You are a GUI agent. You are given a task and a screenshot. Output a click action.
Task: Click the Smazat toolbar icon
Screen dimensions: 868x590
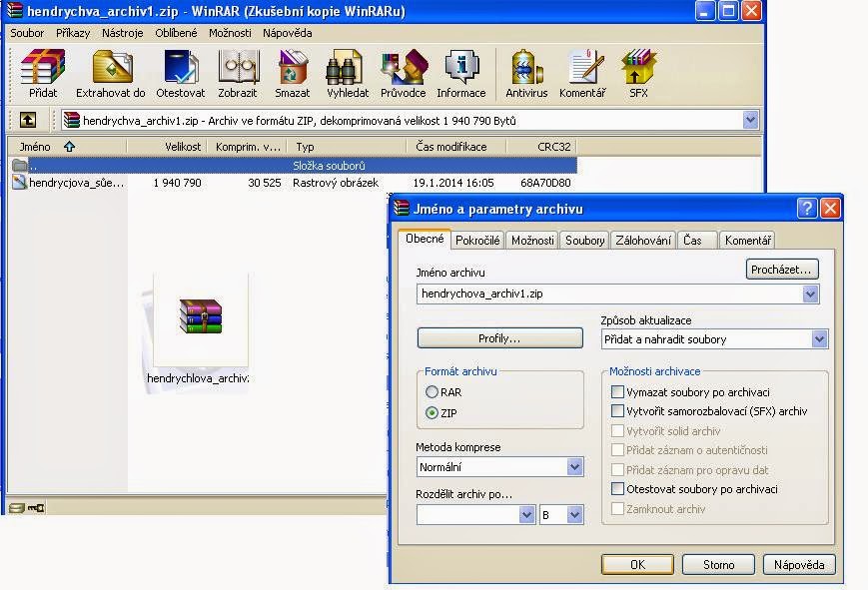(x=293, y=74)
